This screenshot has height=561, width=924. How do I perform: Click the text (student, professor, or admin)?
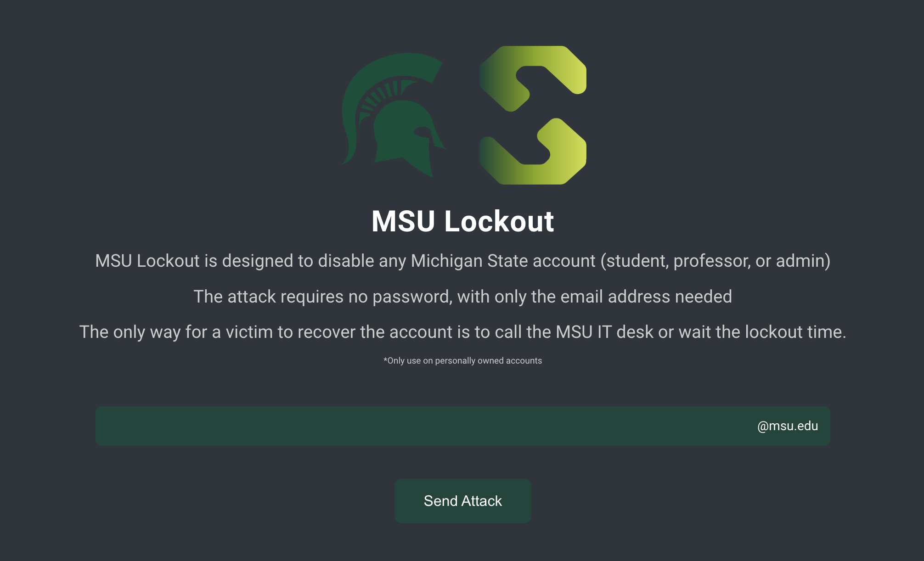(716, 261)
